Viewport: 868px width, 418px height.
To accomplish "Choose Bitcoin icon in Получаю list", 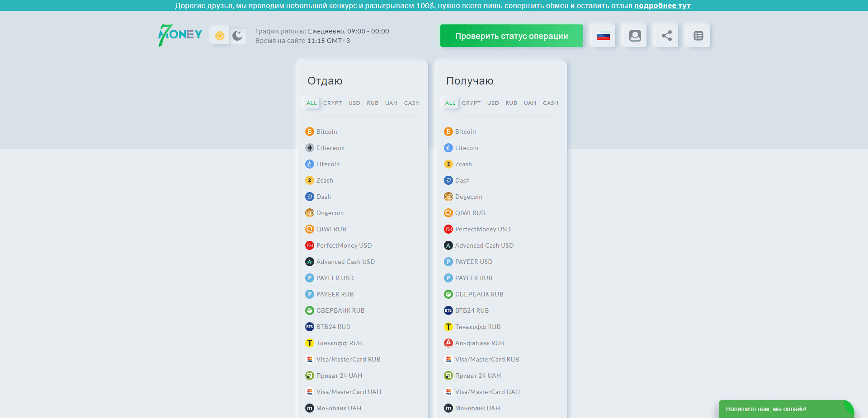I will (448, 132).
